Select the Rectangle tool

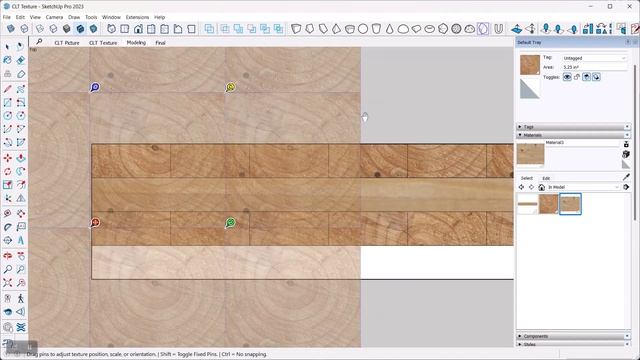click(7, 102)
